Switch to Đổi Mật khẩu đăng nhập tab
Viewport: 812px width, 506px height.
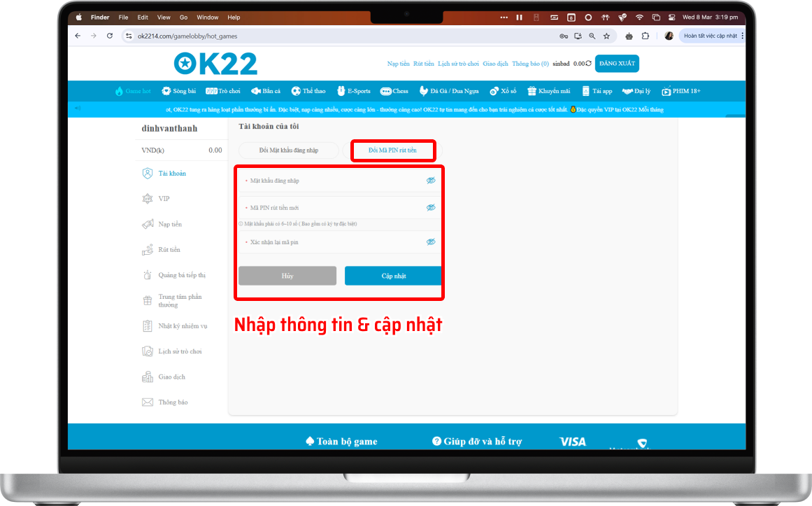point(288,150)
